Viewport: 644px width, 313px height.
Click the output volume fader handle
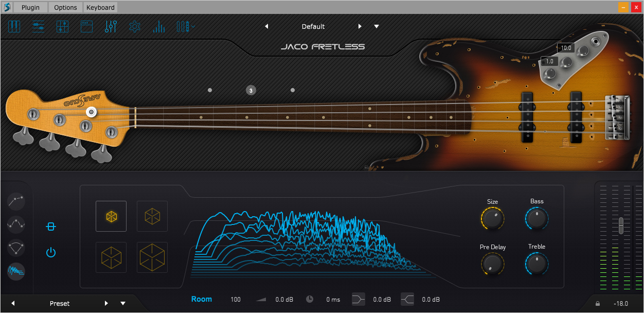621,225
